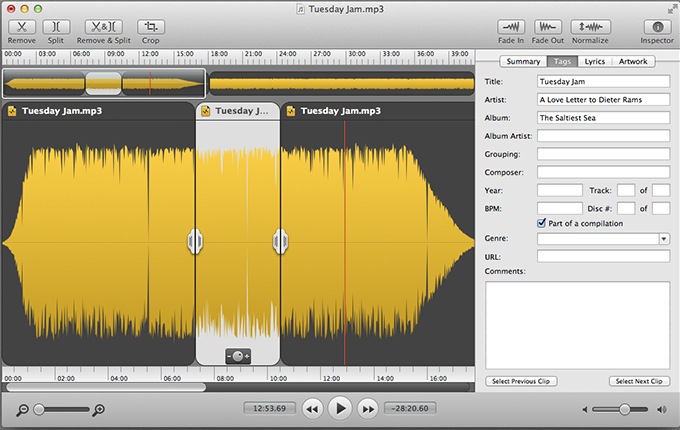680x430 pixels.
Task: Switch to the Summary tab
Action: pos(523,62)
